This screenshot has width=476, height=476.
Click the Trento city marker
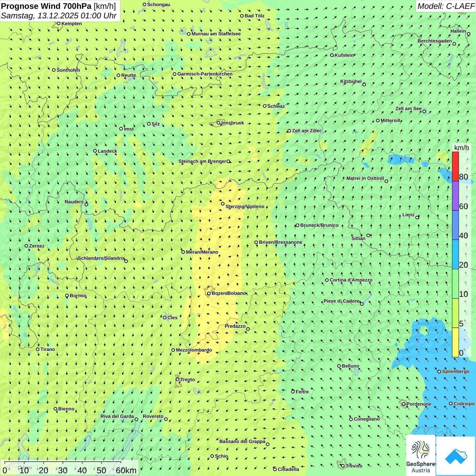[x=177, y=379]
